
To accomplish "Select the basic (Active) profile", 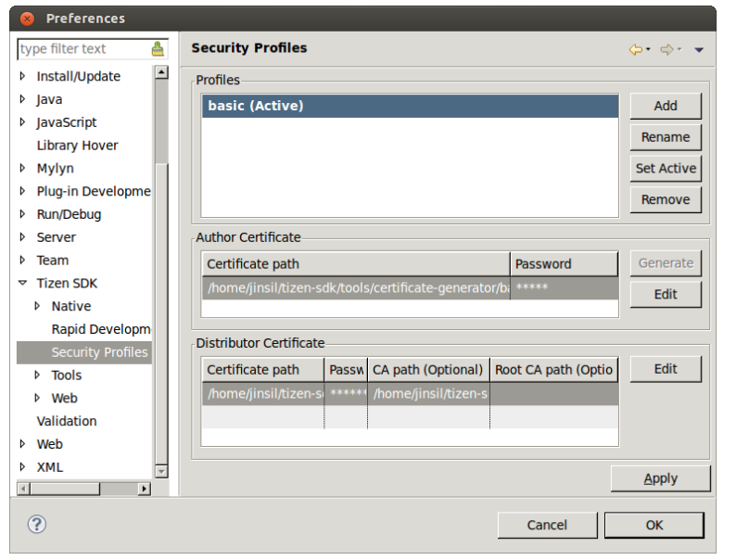I will [410, 107].
